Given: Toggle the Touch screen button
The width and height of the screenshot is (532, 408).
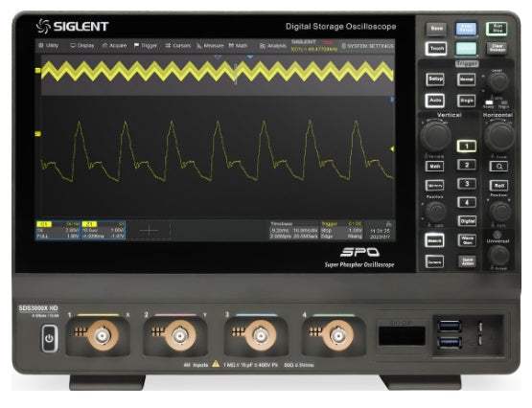Looking at the screenshot, I should coord(436,49).
